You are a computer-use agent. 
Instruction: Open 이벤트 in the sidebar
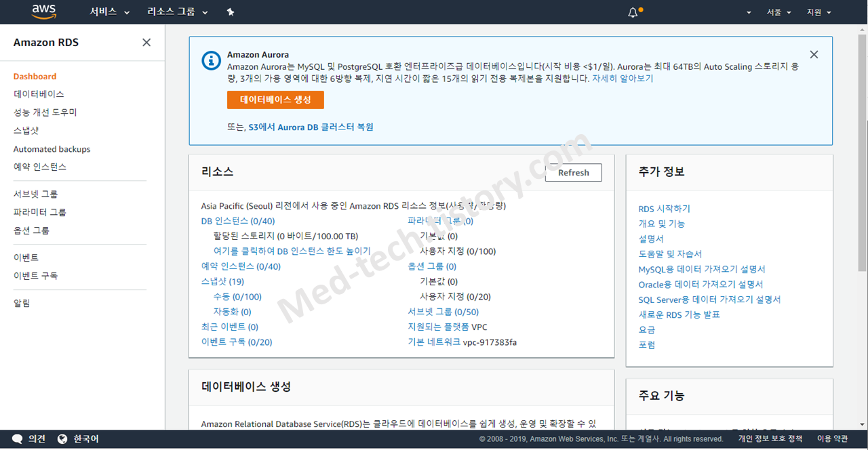pyautogui.click(x=26, y=258)
